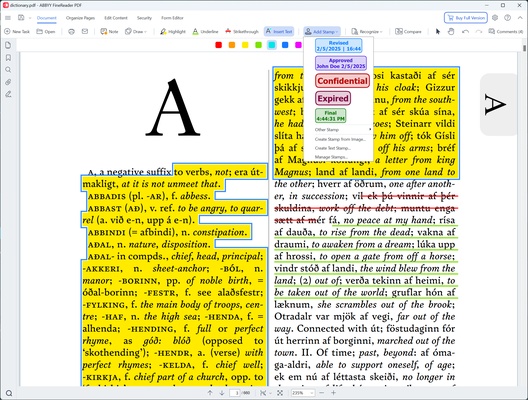Pick the magenta color swatch

(298, 45)
